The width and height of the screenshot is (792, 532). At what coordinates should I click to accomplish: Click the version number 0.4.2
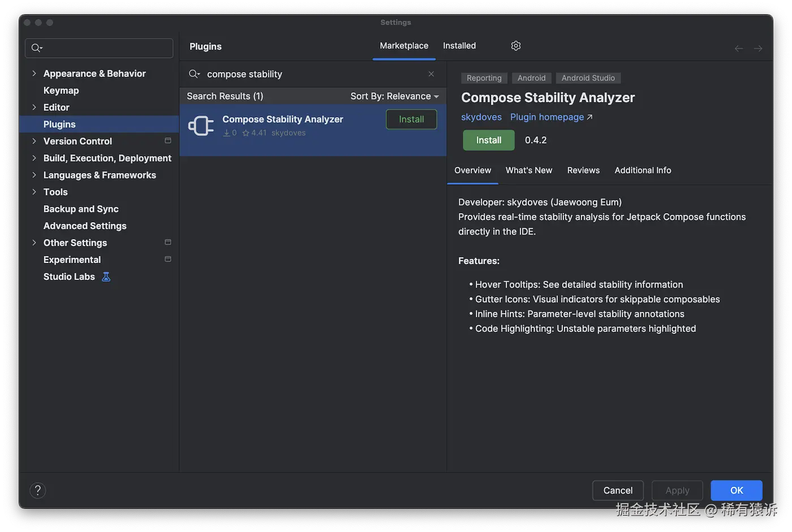tap(536, 140)
